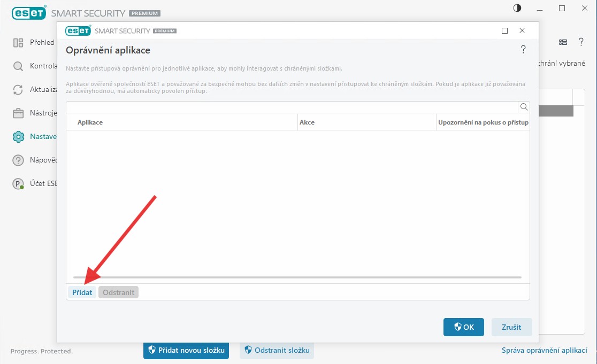This screenshot has height=364, width=597.
Task: Click the Aktualizace refresh icon in sidebar
Action: (18, 89)
